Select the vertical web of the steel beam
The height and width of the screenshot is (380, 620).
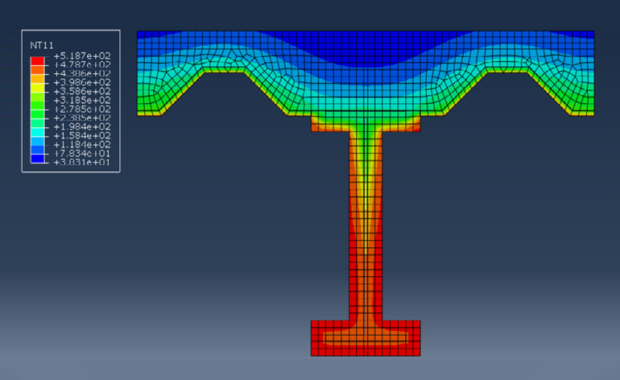pos(366,225)
